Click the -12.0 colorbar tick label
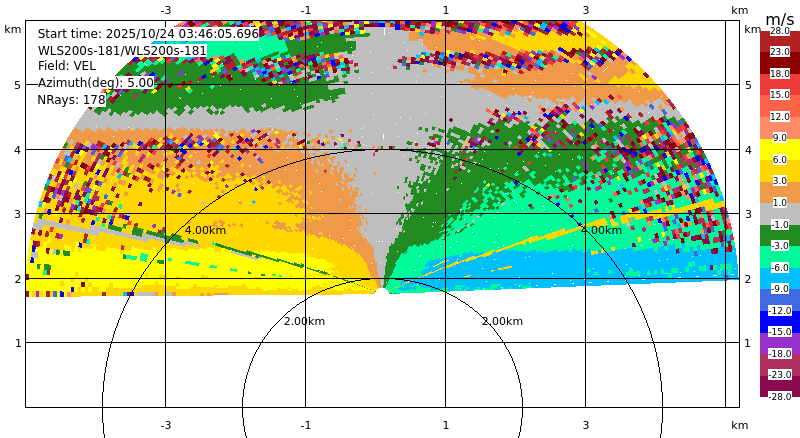The image size is (800, 438). (780, 311)
